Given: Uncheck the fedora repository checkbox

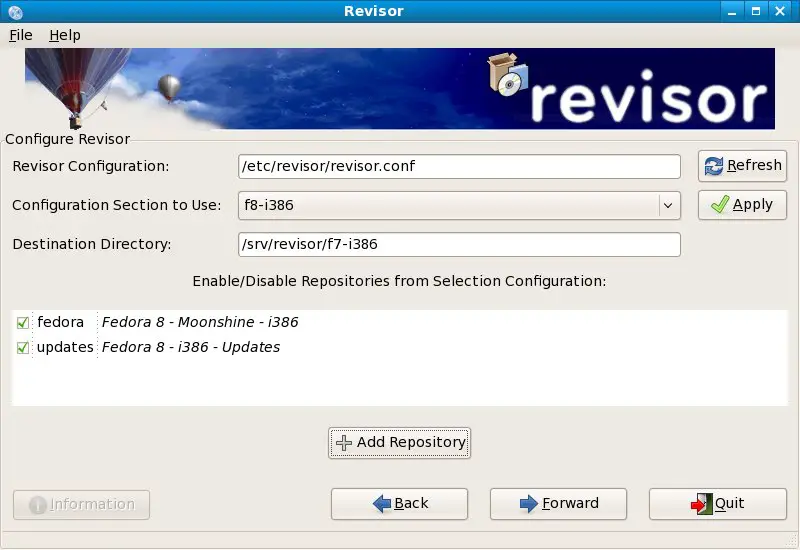Looking at the screenshot, I should [22, 322].
